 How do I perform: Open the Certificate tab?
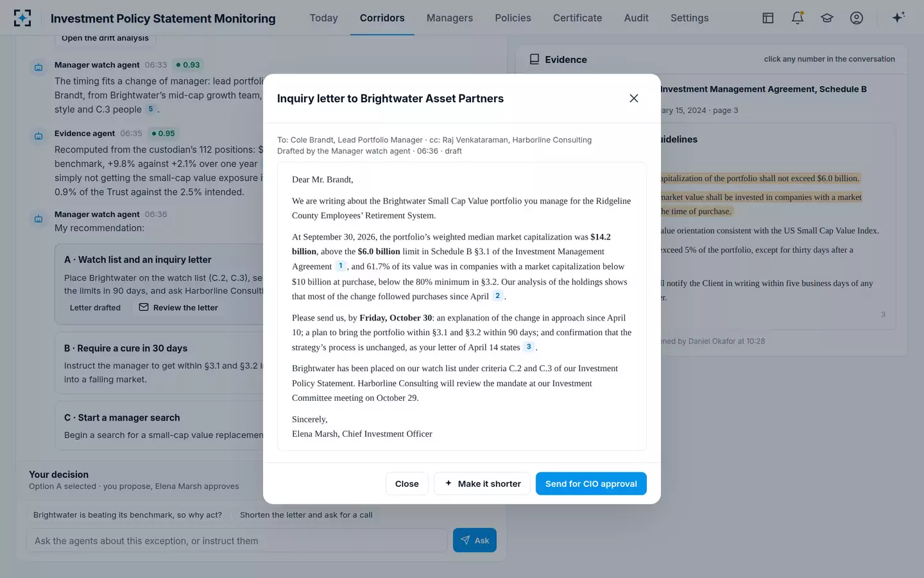click(x=577, y=18)
